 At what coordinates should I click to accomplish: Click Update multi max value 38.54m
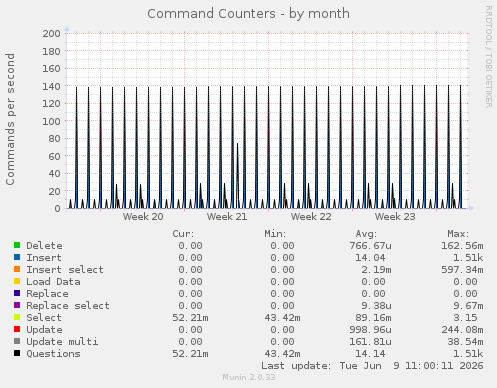465,342
